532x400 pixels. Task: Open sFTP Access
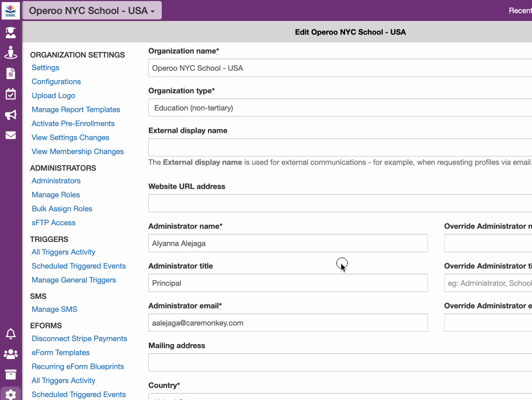(54, 223)
